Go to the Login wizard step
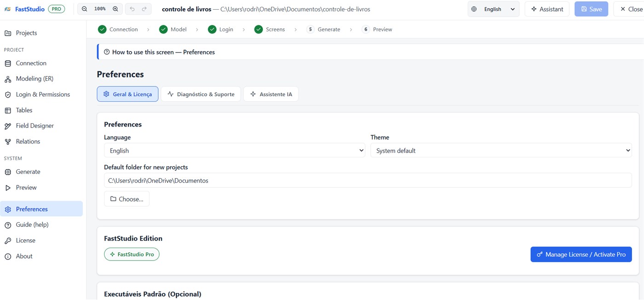This screenshot has width=644, height=300. pos(220,29)
